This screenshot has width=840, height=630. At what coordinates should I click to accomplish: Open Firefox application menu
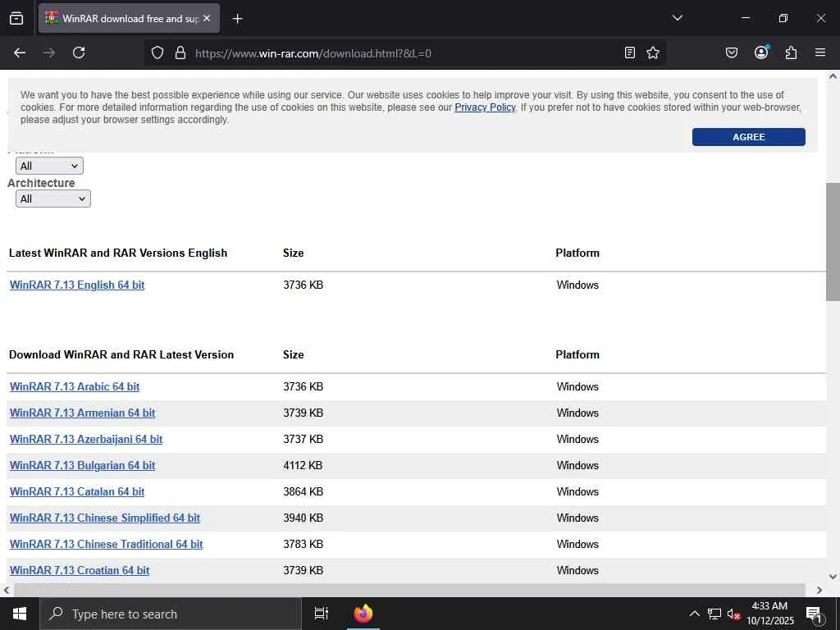click(820, 52)
